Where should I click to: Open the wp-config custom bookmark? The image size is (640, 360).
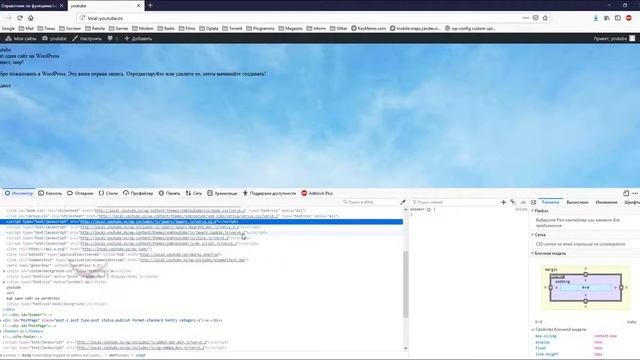[x=470, y=29]
